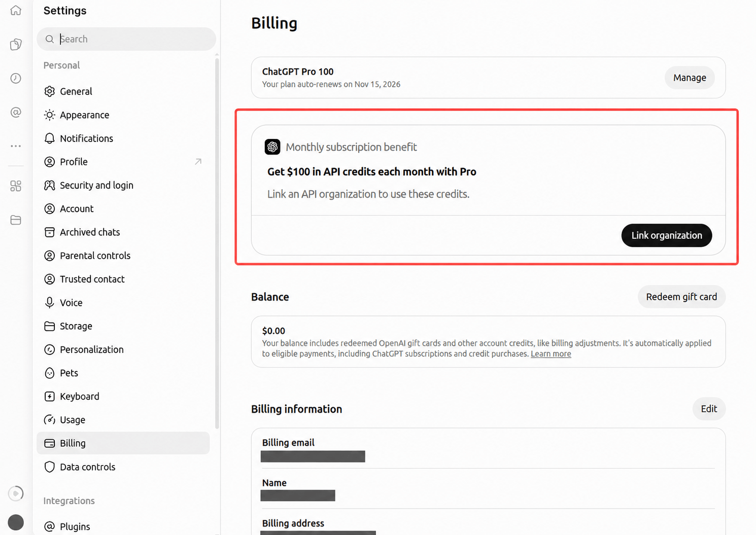756x535 pixels.
Task: View Archived chats
Action: tap(123, 232)
